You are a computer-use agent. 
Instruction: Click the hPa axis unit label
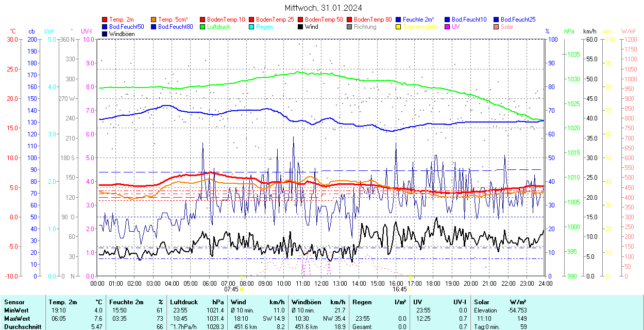(x=569, y=31)
